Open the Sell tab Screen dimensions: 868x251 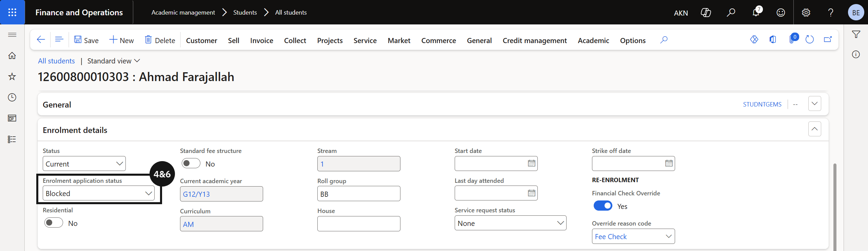pos(234,40)
